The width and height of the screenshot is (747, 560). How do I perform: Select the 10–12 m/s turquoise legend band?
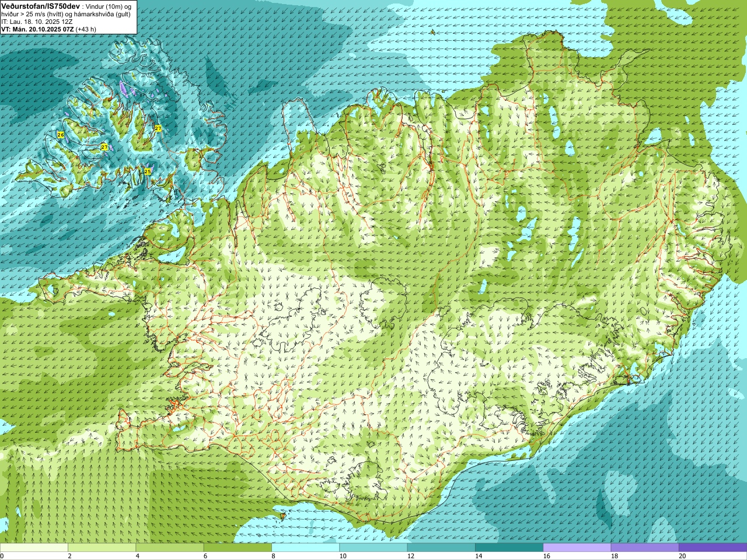coord(373,548)
